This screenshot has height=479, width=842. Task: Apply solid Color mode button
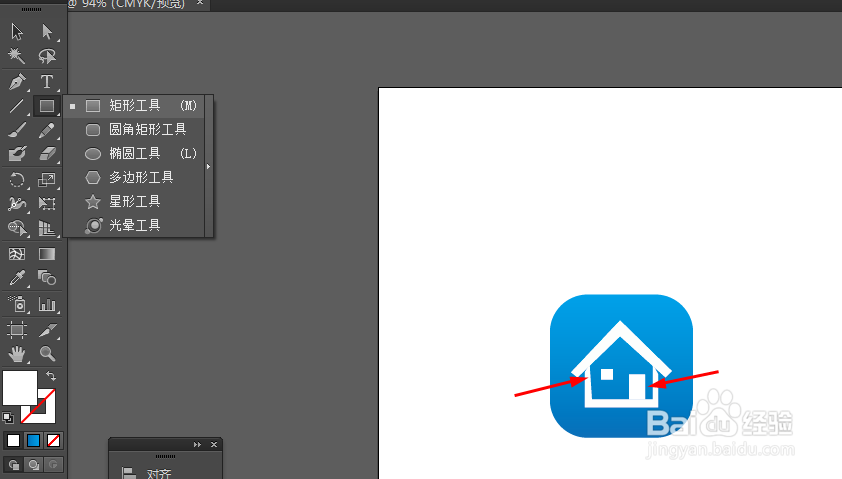tap(13, 441)
